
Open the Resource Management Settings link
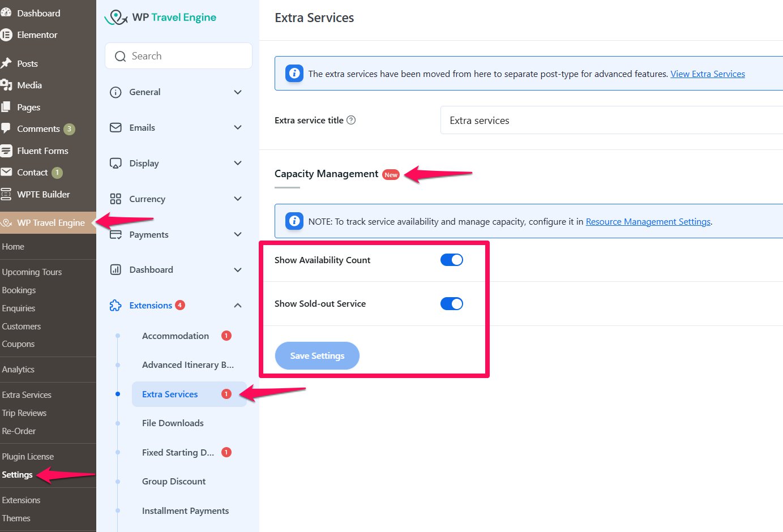[x=648, y=221]
